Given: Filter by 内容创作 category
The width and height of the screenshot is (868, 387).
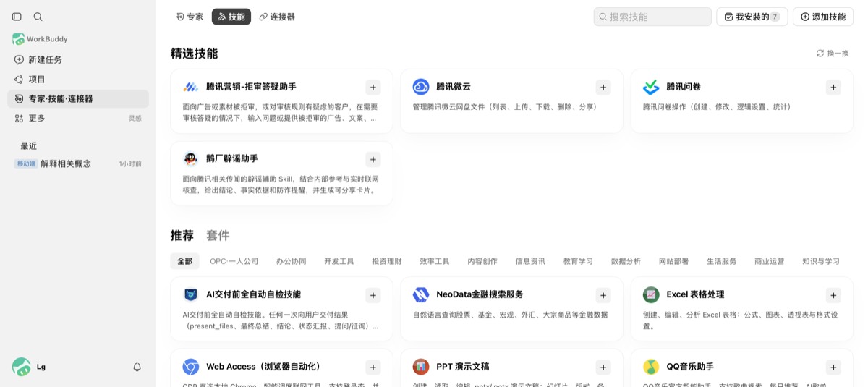Looking at the screenshot, I should (x=482, y=261).
